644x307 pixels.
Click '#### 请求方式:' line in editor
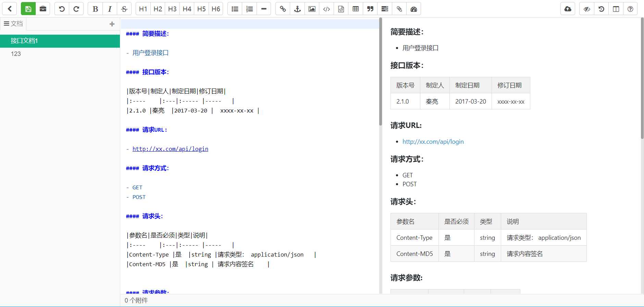(147, 168)
